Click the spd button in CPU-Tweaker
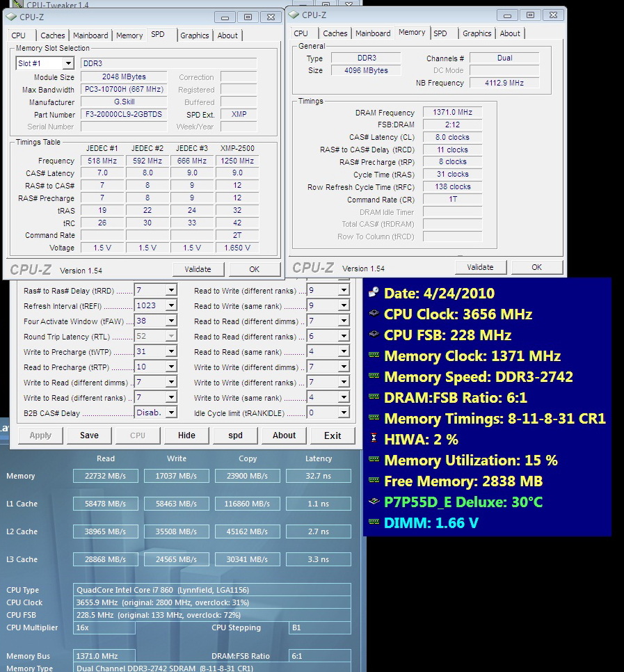Viewport: 624px width, 672px height. (x=235, y=435)
